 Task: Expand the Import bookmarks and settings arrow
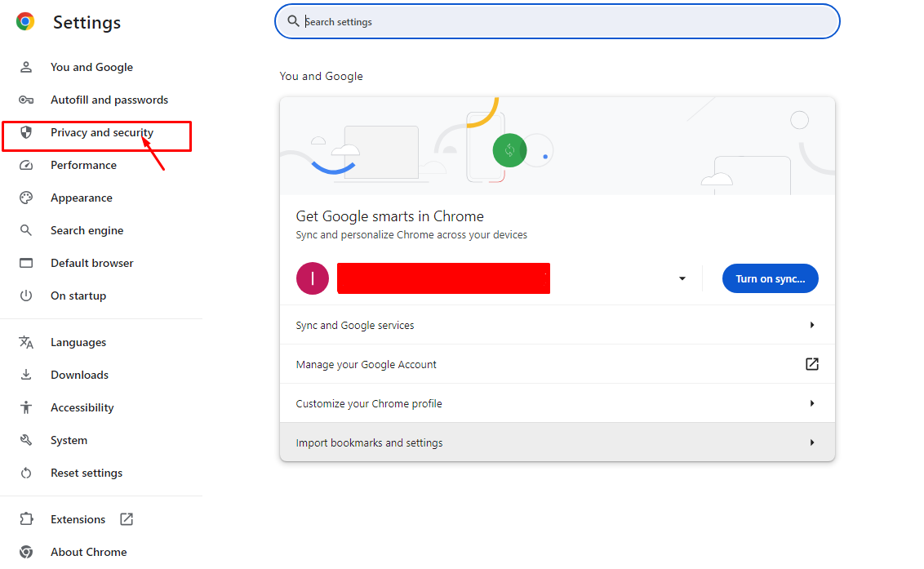coord(812,442)
